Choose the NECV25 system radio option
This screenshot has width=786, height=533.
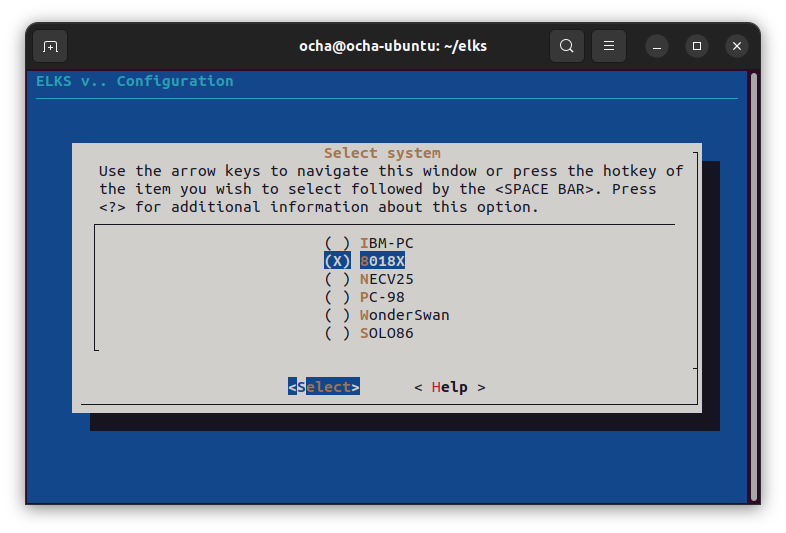click(385, 279)
